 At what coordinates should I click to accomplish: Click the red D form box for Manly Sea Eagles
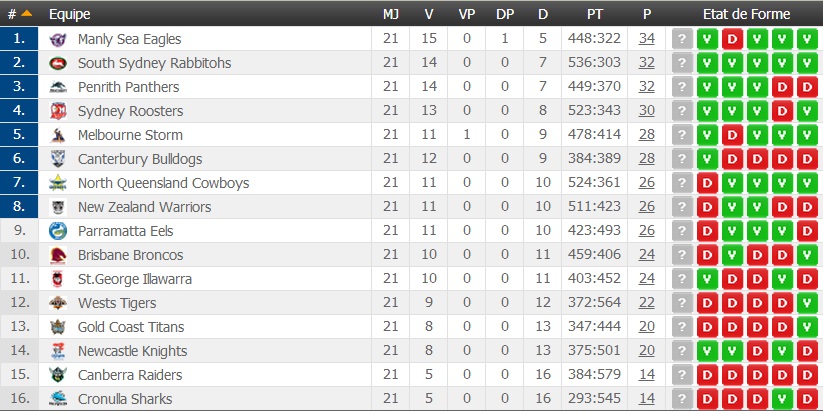pos(733,39)
